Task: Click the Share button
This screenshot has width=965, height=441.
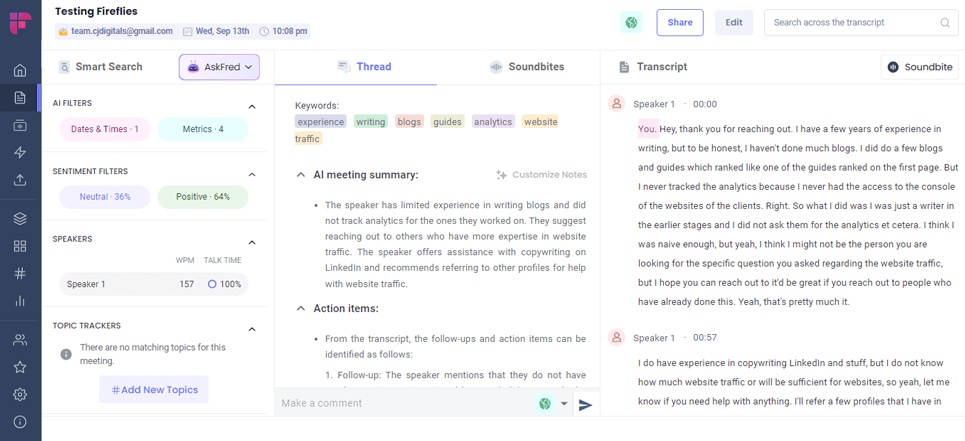Action: coord(679,22)
